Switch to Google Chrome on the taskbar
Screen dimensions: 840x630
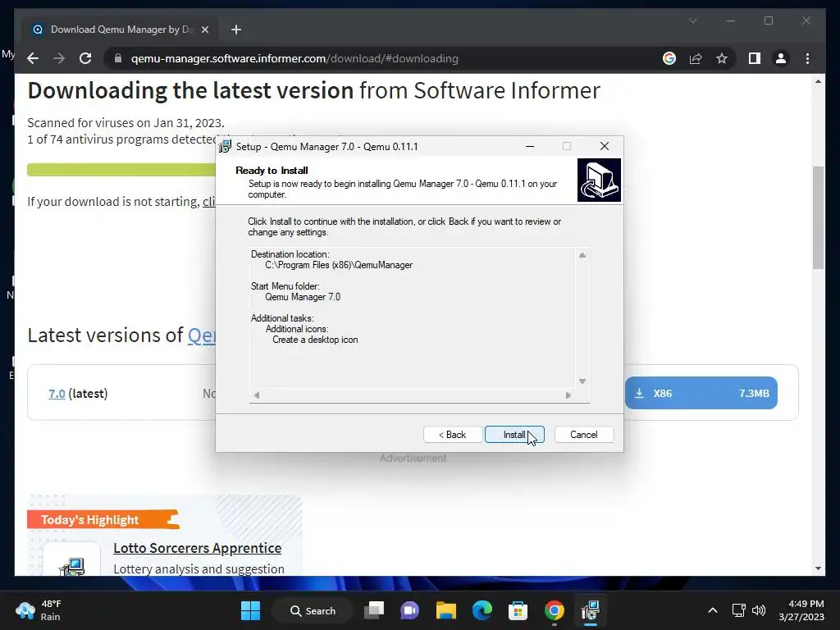point(555,610)
